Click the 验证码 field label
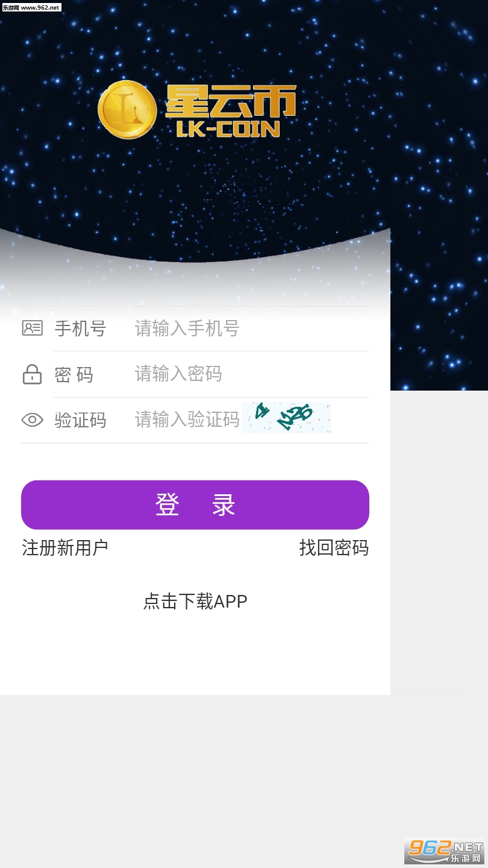 [80, 420]
